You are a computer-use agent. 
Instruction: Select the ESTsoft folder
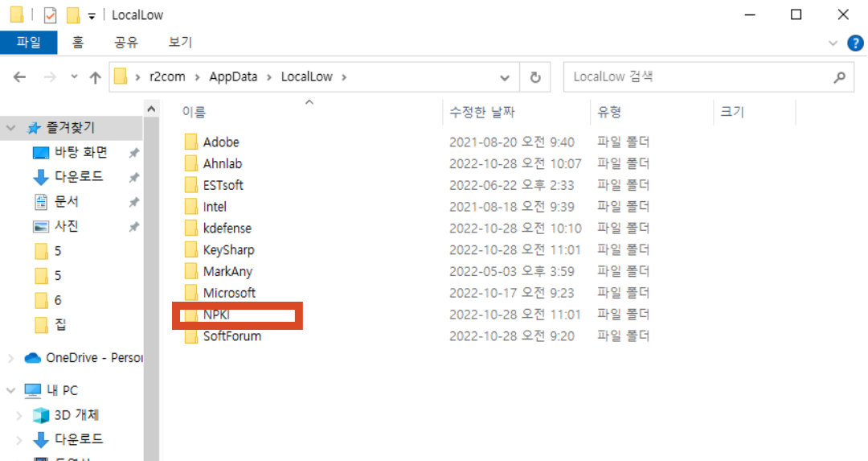click(x=223, y=186)
